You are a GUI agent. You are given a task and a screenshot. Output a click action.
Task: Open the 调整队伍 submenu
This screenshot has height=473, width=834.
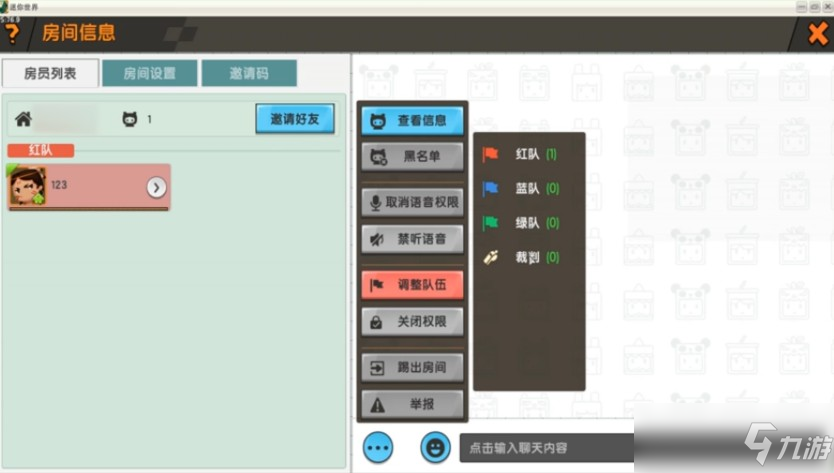(412, 285)
